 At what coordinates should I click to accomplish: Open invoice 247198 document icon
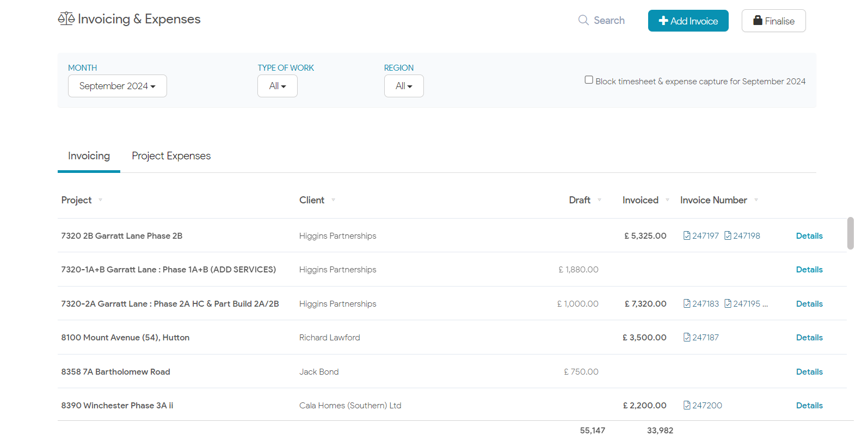[728, 235]
